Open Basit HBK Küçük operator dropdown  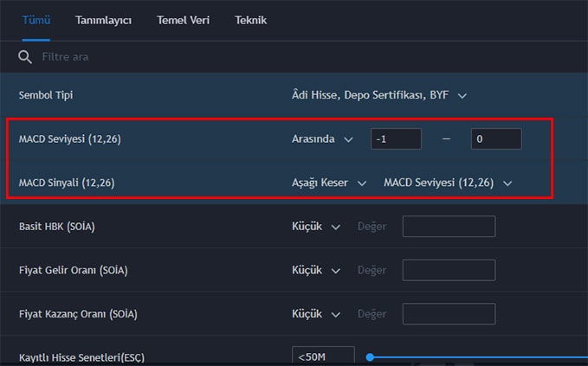point(317,227)
